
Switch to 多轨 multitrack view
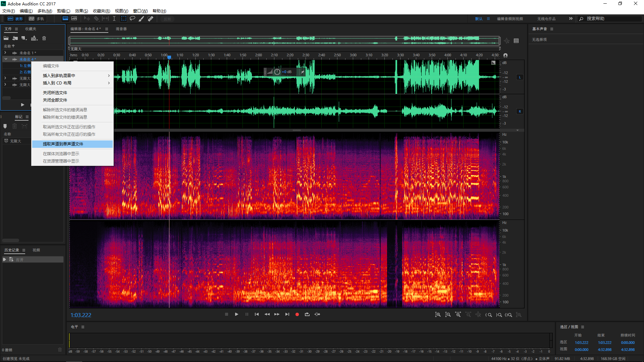[x=37, y=19]
